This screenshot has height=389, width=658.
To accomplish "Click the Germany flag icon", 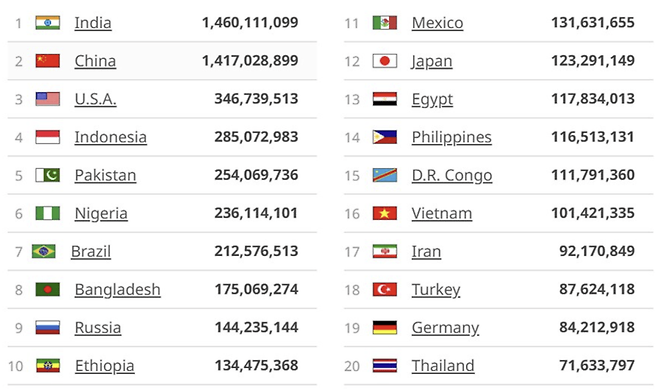I will click(x=385, y=327).
